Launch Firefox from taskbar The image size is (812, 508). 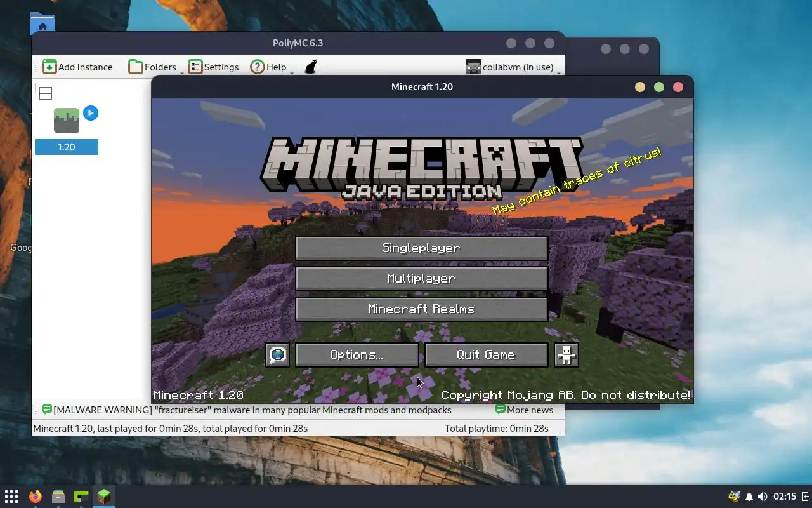(x=35, y=497)
